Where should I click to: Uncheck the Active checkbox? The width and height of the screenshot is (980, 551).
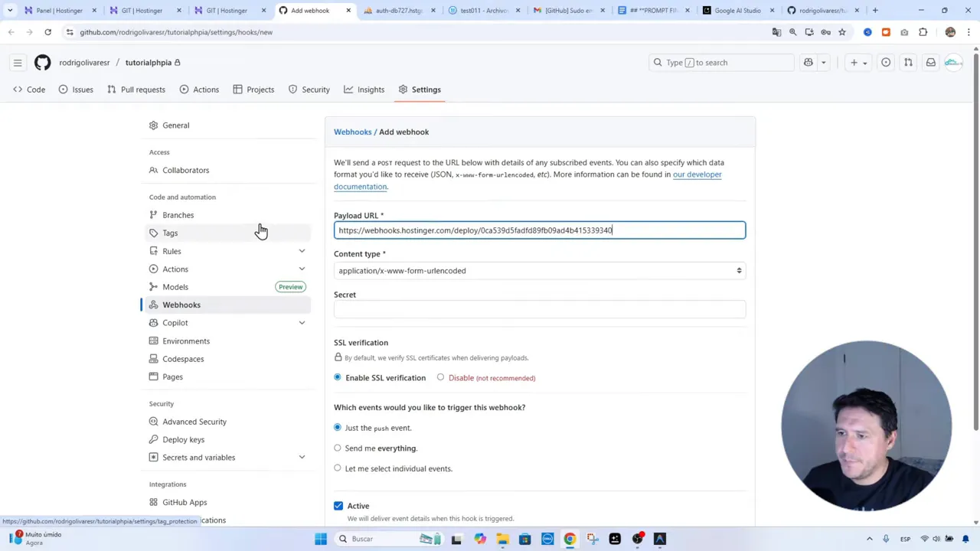[x=338, y=505]
